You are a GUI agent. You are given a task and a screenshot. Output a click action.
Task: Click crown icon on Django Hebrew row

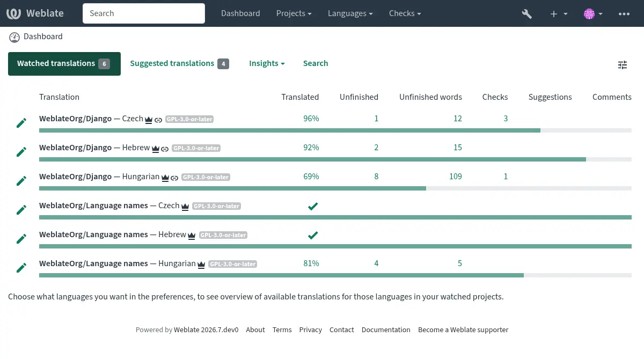pyautogui.click(x=155, y=149)
